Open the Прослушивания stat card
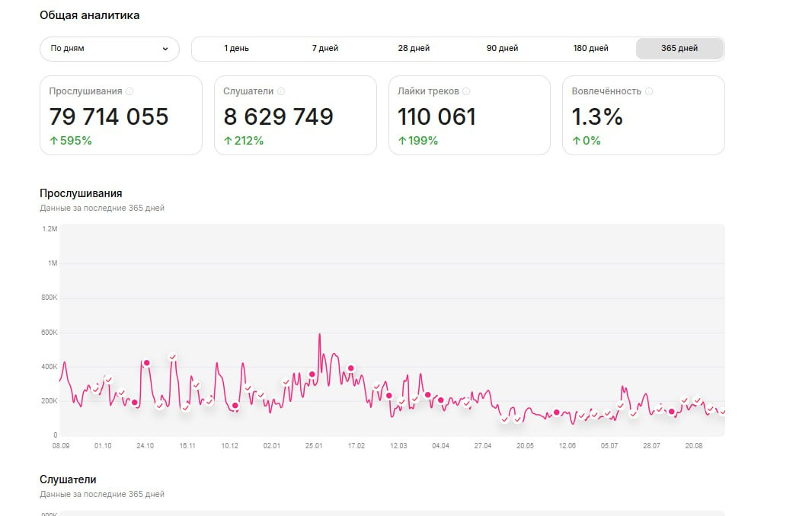 tap(121, 116)
